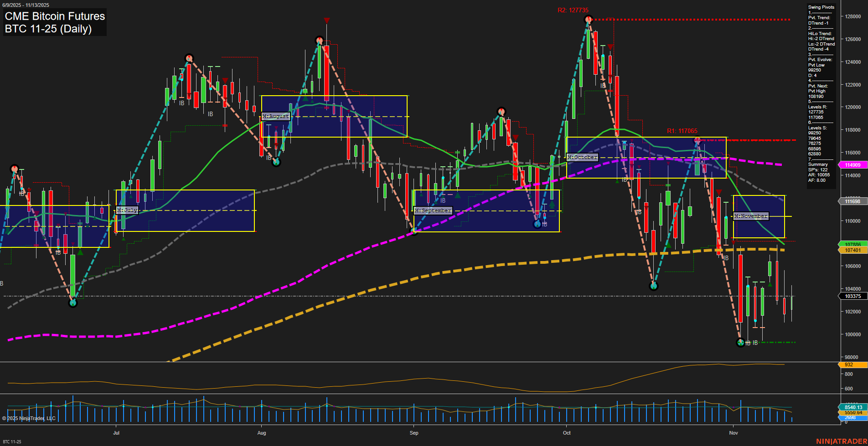This screenshot has height=446, width=868.
Task: Click the M:November monthly range label
Action: (x=750, y=216)
